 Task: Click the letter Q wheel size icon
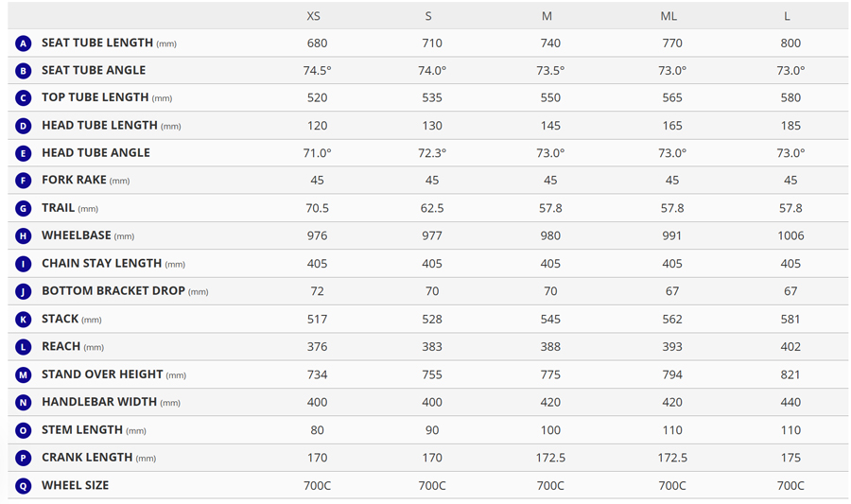click(x=23, y=486)
